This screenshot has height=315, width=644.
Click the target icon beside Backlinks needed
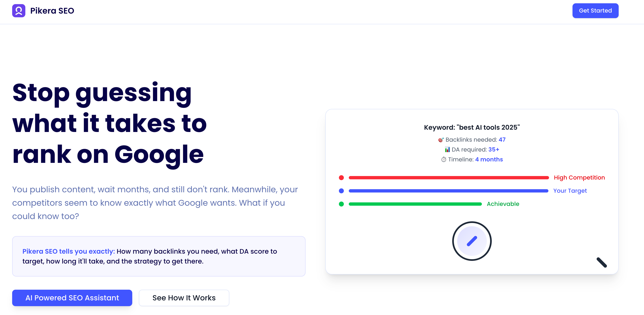441,140
